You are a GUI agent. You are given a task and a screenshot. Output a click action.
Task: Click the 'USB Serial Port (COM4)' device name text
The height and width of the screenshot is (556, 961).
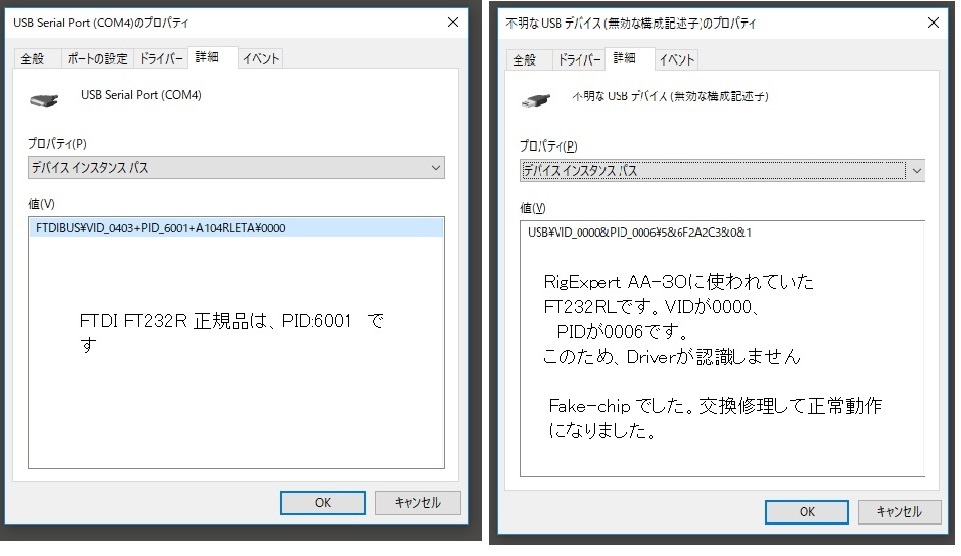[141, 95]
